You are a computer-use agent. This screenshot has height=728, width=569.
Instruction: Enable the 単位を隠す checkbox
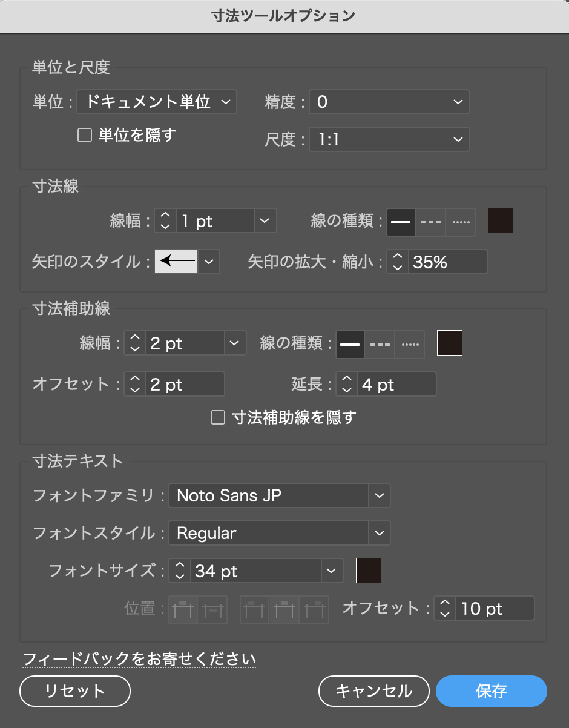(x=84, y=135)
